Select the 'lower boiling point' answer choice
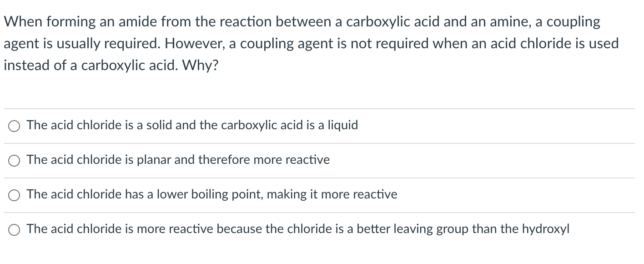 point(211,195)
